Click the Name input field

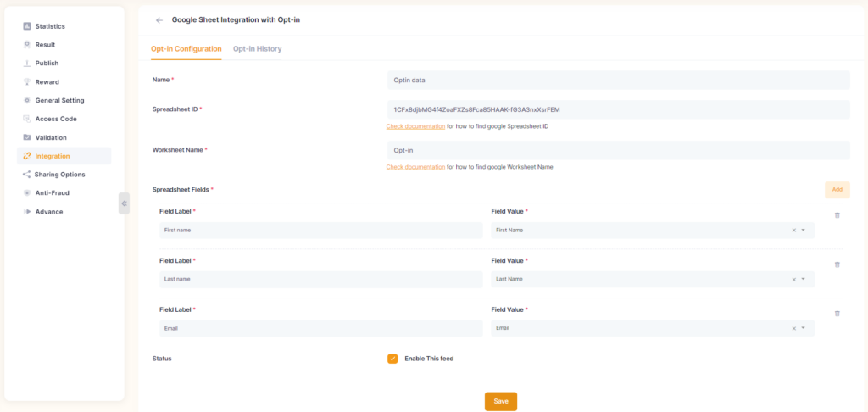[618, 80]
